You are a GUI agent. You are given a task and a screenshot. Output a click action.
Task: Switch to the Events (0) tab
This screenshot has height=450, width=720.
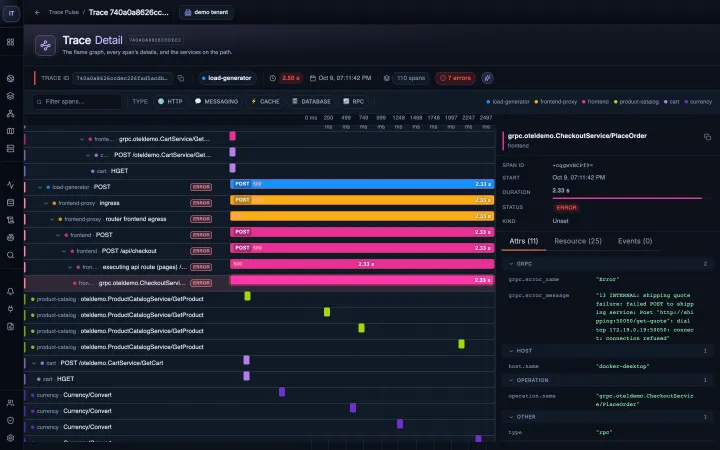pos(635,241)
